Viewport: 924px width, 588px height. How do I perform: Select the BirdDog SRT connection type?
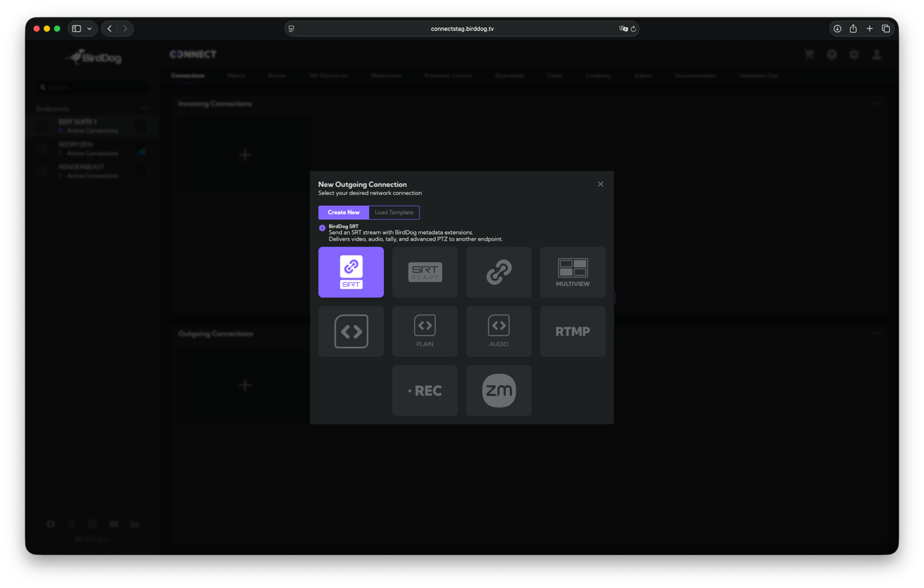pos(350,272)
